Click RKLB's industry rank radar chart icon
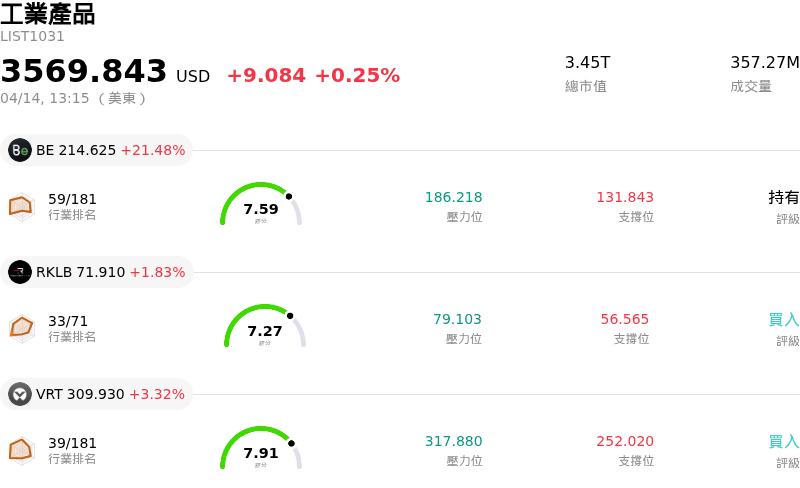Viewport: 800px width, 488px height. coord(22,328)
